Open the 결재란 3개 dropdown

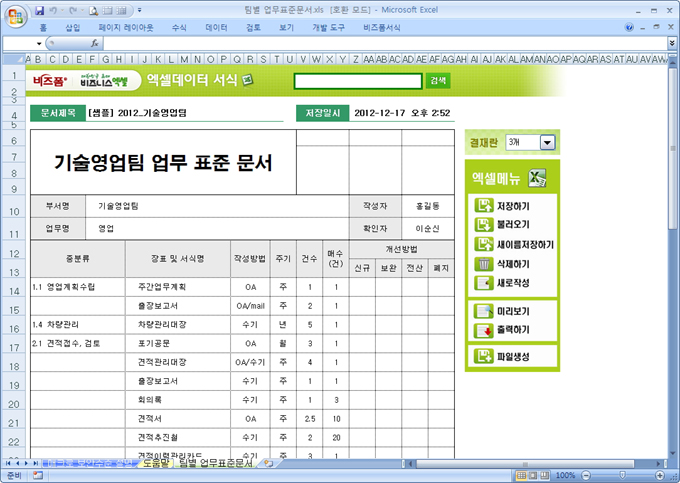tap(547, 142)
